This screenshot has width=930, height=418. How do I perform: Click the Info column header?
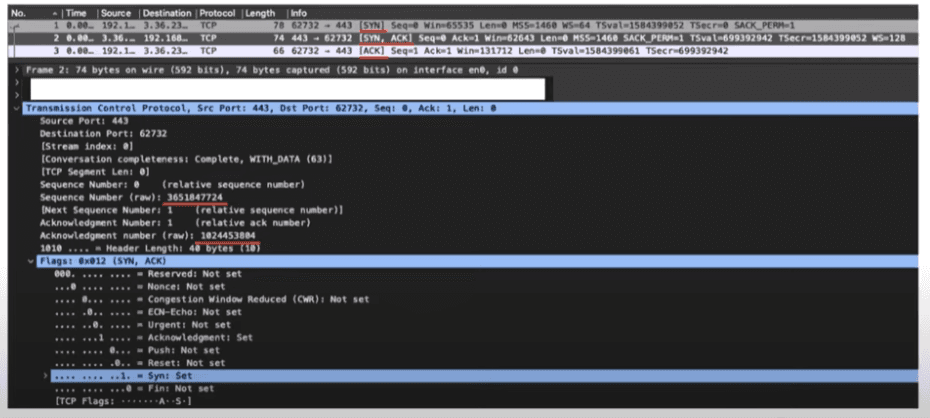pyautogui.click(x=299, y=13)
